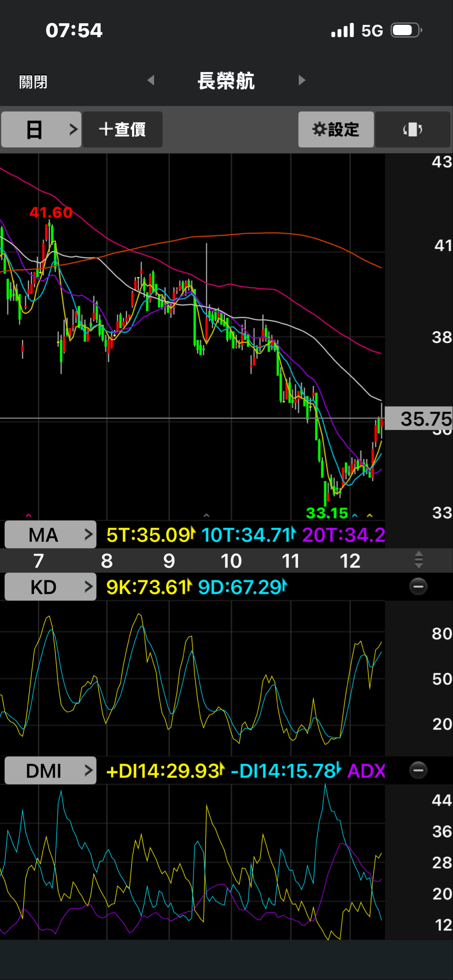Tap the 38 price axis label

pyautogui.click(x=442, y=337)
